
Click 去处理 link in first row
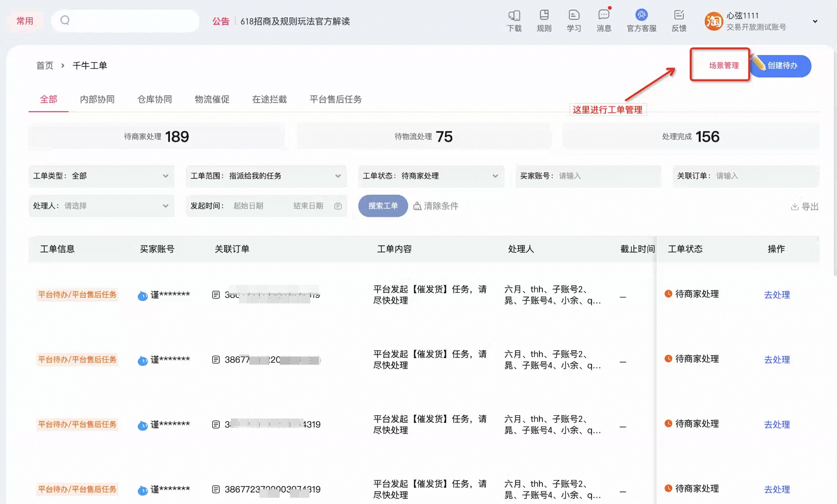coord(777,295)
